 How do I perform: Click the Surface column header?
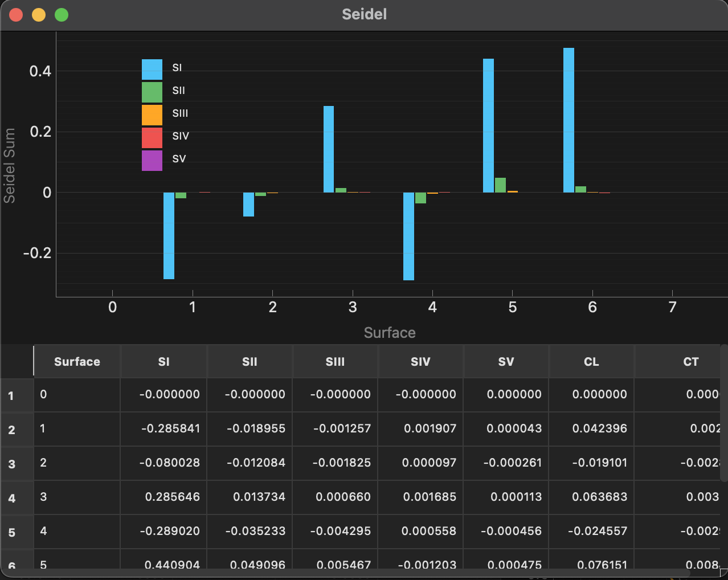(77, 362)
